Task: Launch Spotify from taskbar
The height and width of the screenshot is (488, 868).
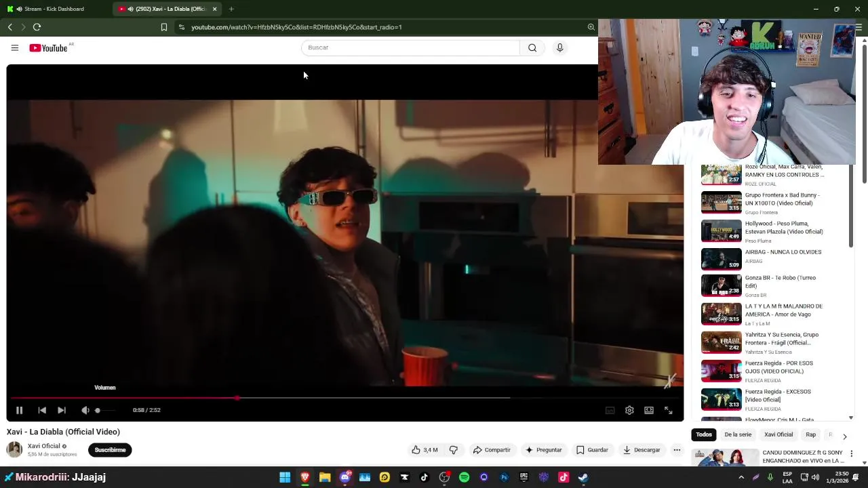Action: tap(464, 477)
